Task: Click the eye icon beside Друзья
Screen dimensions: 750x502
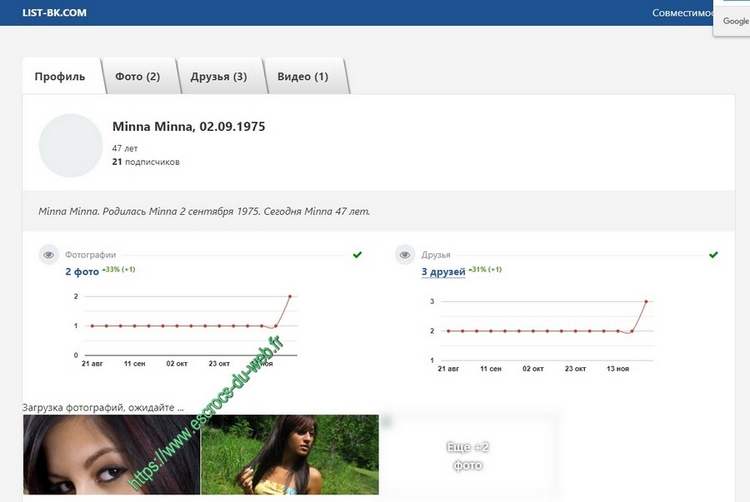Action: click(405, 255)
